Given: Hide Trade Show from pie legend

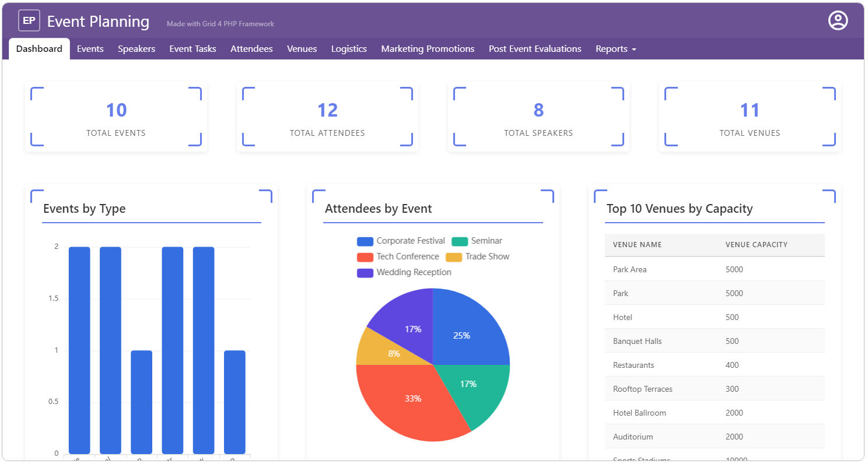Looking at the screenshot, I should click(478, 256).
